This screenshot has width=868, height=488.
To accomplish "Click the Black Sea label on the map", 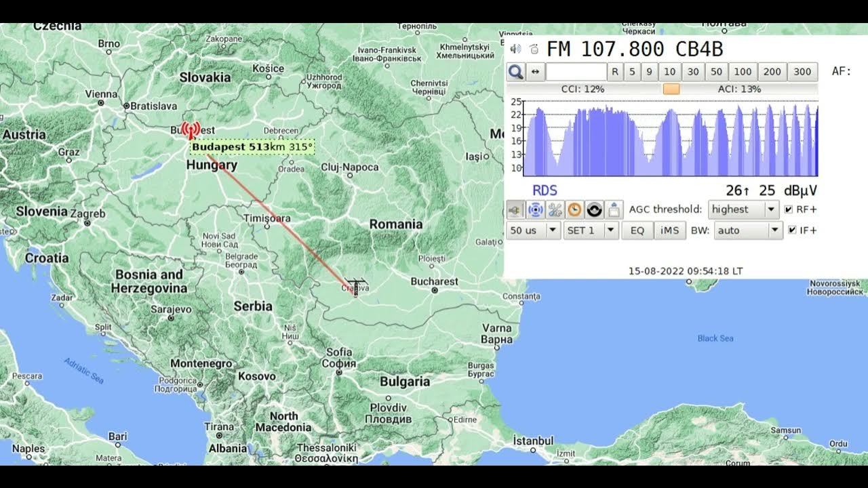I will [715, 338].
